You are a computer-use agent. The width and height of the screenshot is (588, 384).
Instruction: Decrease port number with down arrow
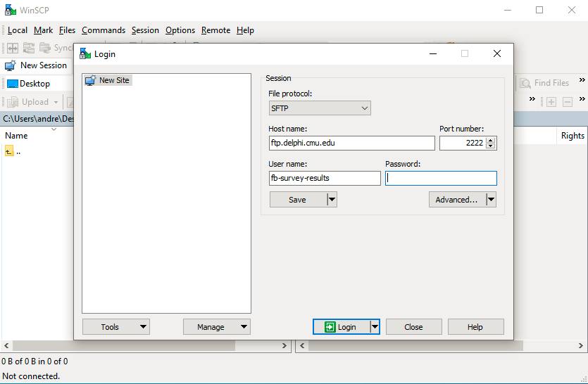pyautogui.click(x=491, y=146)
